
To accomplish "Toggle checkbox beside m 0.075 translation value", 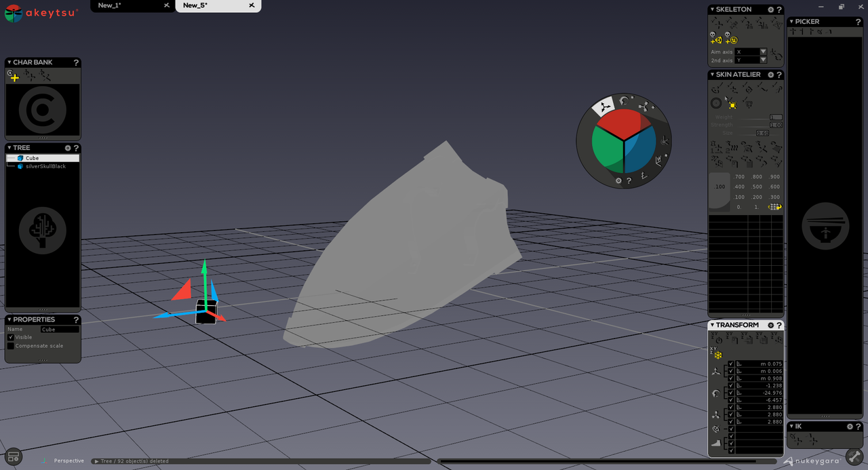I will pyautogui.click(x=730, y=364).
